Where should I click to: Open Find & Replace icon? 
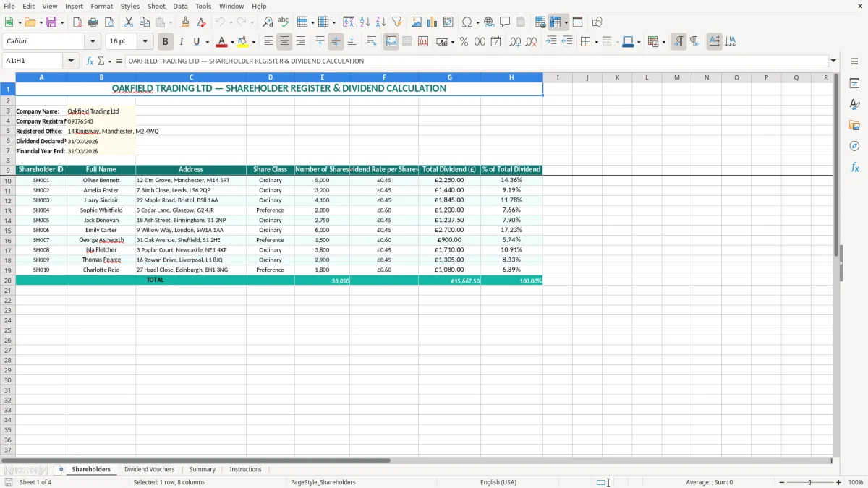[x=268, y=22]
